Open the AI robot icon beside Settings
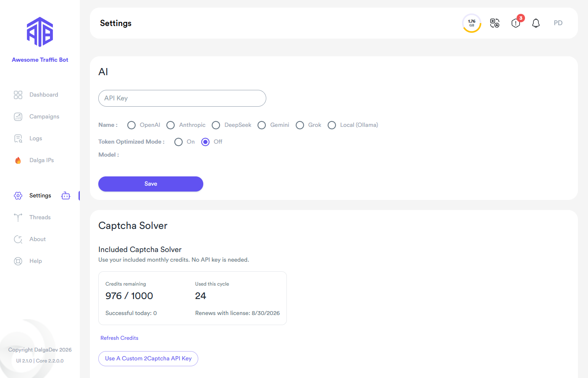 tap(66, 196)
